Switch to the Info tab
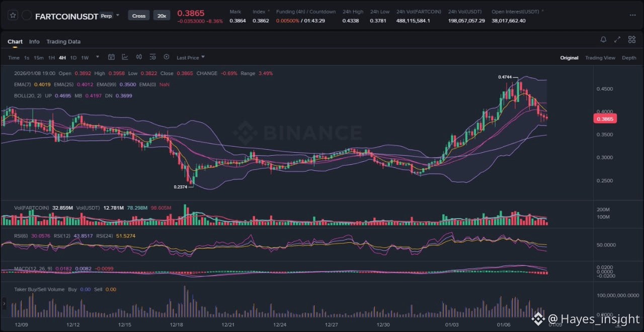 (x=34, y=42)
